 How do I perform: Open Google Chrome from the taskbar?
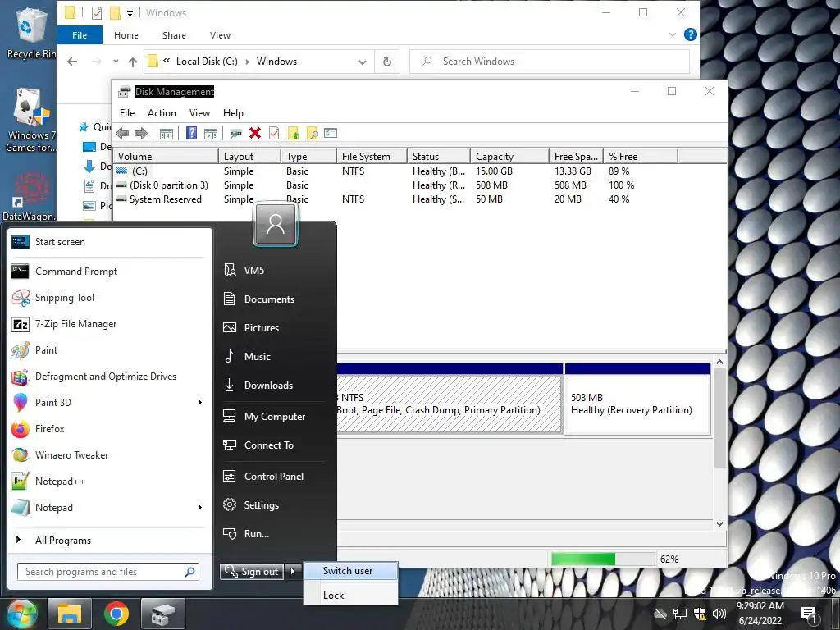[x=116, y=614]
